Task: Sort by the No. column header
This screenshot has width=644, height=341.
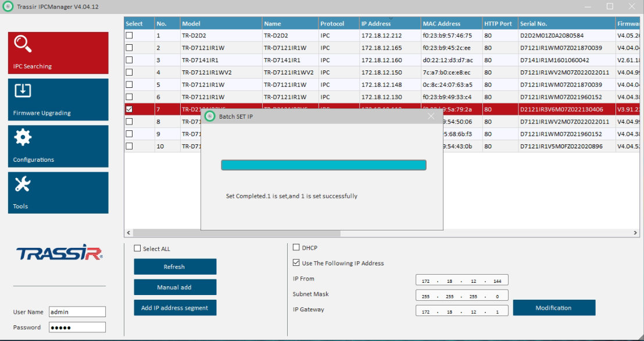Action: click(167, 23)
